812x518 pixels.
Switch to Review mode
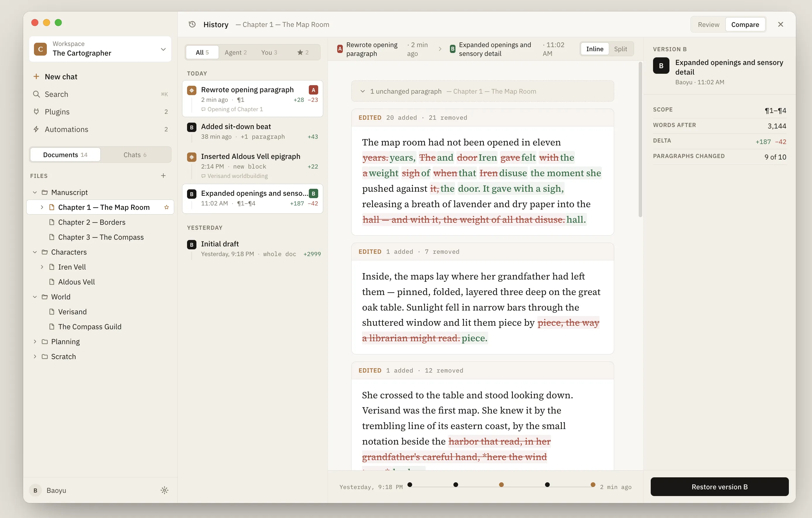[x=708, y=25]
